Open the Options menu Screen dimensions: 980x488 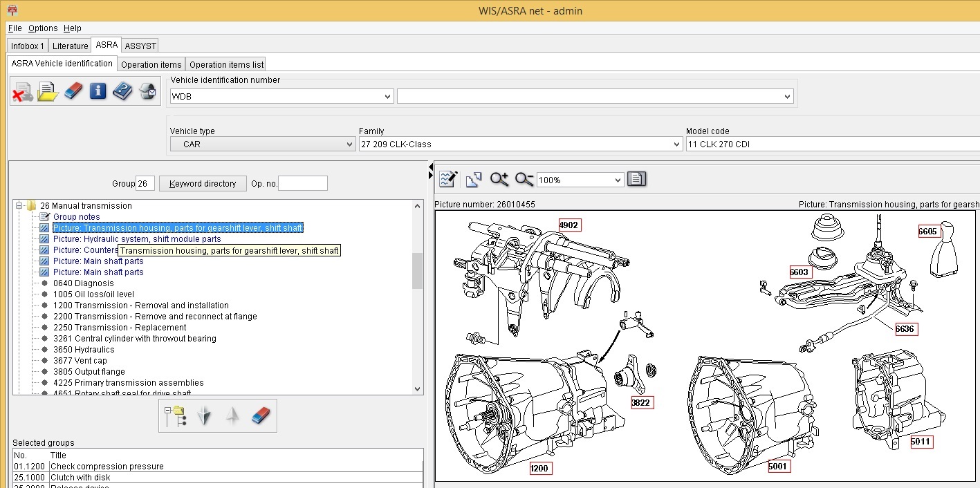(43, 28)
